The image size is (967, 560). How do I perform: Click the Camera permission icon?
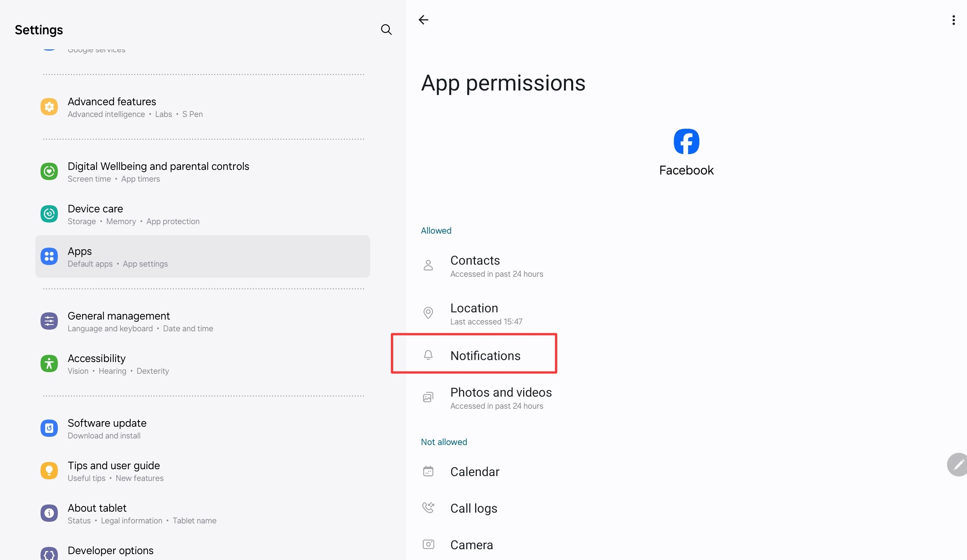(x=428, y=544)
